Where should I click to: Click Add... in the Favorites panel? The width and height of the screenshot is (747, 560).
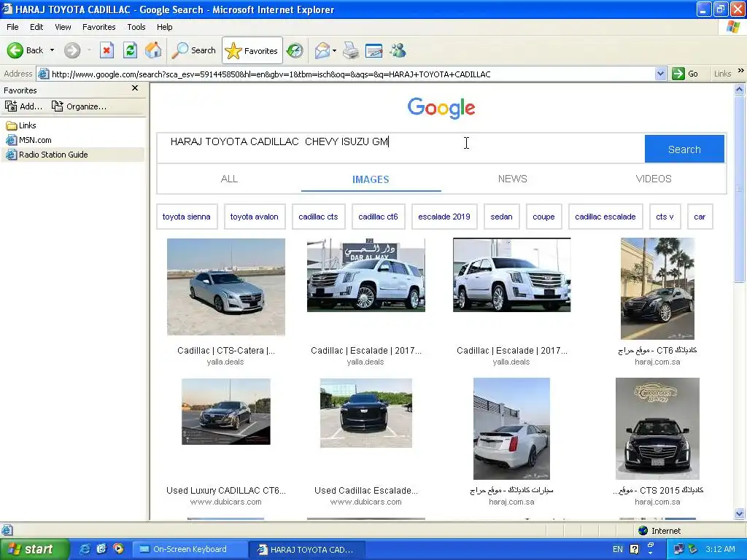(x=24, y=106)
